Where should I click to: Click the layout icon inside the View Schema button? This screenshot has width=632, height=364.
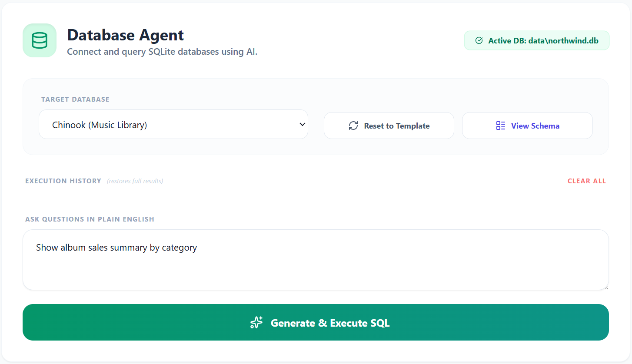500,125
